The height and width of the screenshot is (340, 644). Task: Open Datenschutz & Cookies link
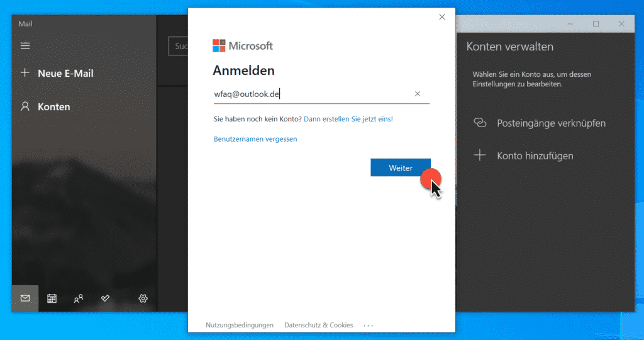(x=318, y=325)
